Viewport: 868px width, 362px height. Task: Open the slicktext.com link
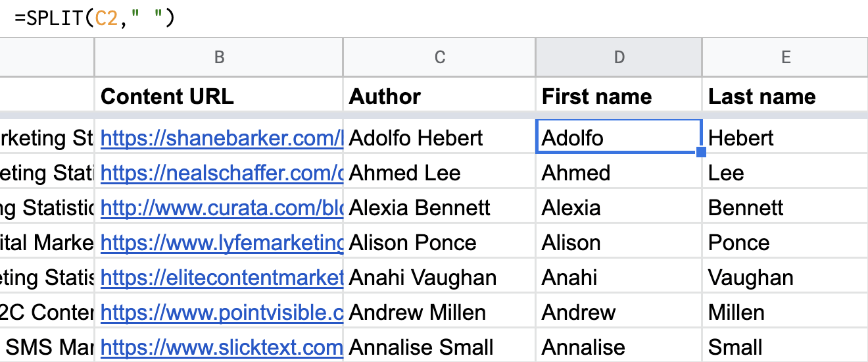(x=222, y=348)
